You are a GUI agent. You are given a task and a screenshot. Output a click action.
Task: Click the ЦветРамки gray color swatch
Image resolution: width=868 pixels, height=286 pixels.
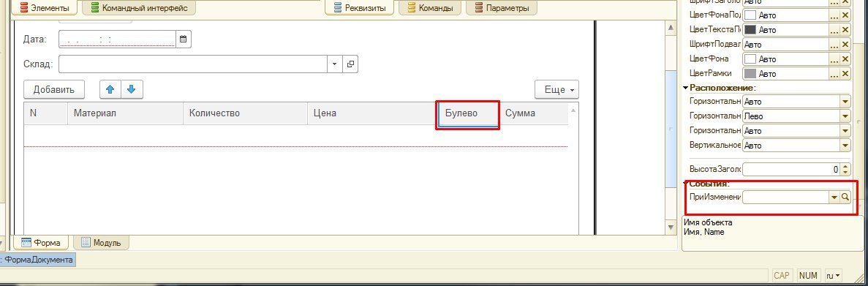[x=751, y=73]
